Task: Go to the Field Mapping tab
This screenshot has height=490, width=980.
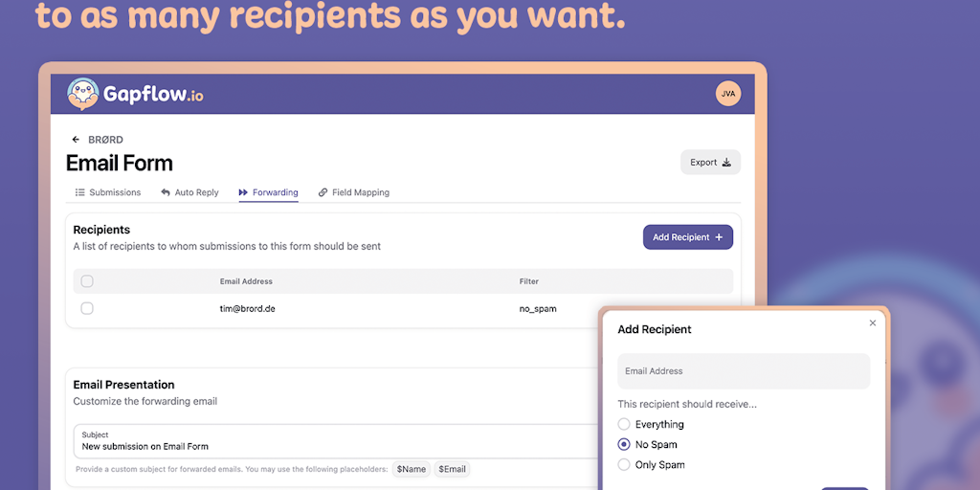Action: (360, 192)
